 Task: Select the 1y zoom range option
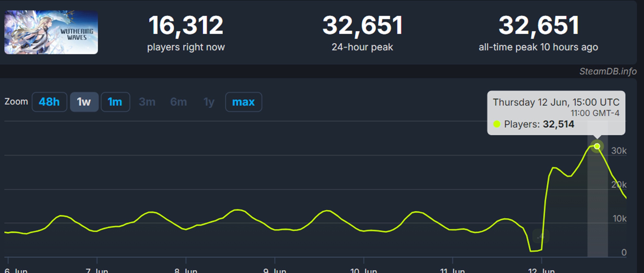coord(209,102)
